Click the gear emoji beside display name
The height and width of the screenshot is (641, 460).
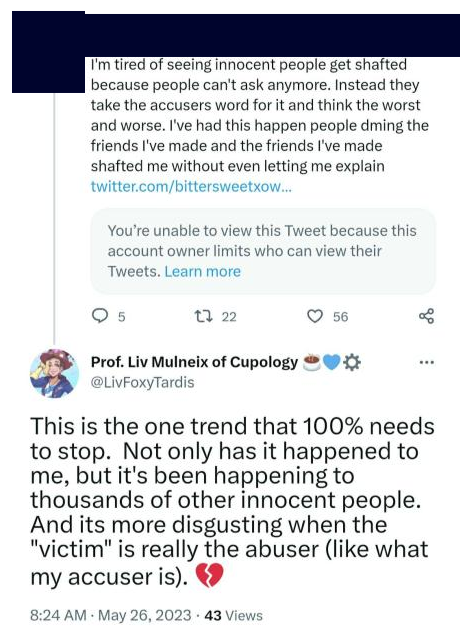(x=352, y=362)
